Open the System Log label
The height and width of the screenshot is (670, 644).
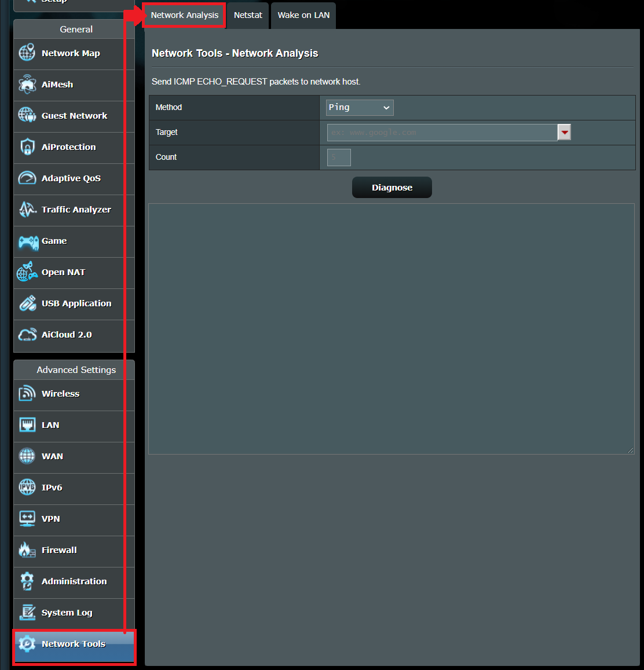pos(67,613)
